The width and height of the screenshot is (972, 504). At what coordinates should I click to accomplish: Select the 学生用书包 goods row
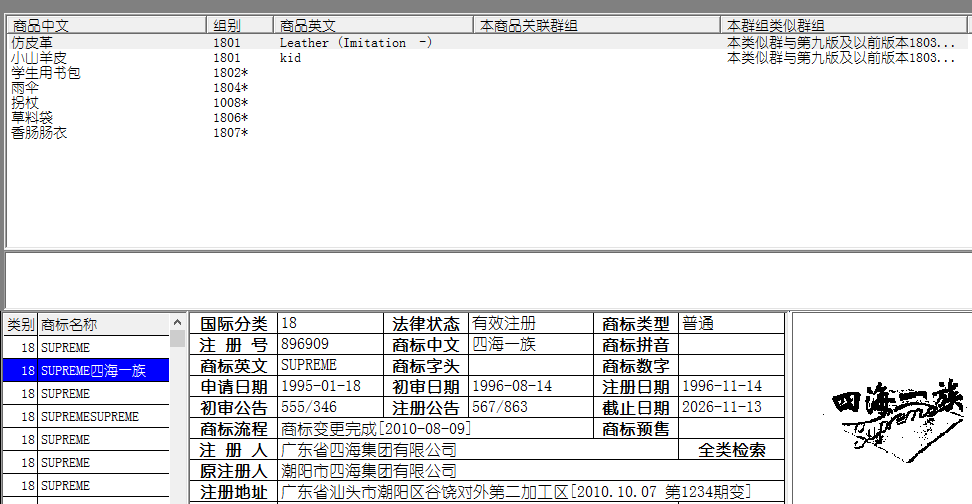tap(487, 73)
